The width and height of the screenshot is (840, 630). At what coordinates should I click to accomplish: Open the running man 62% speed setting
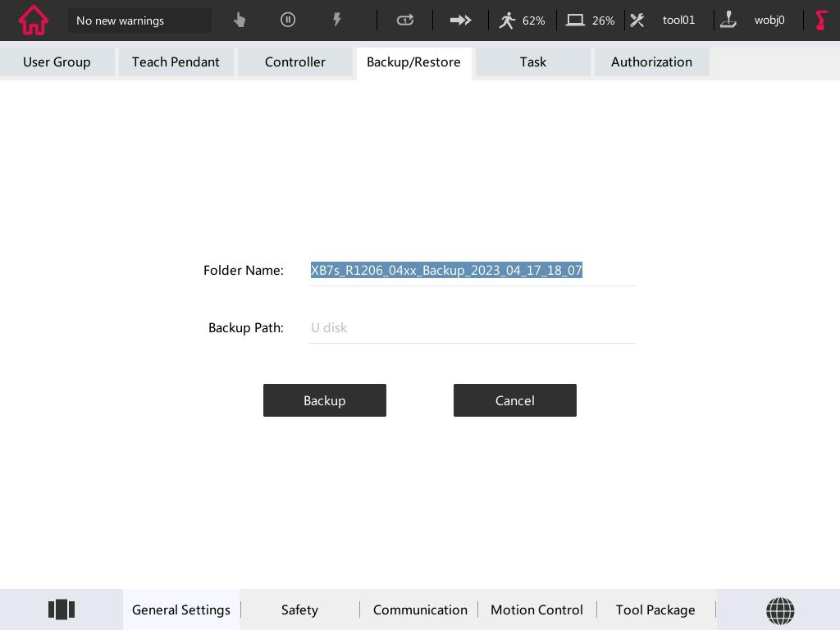click(x=523, y=20)
